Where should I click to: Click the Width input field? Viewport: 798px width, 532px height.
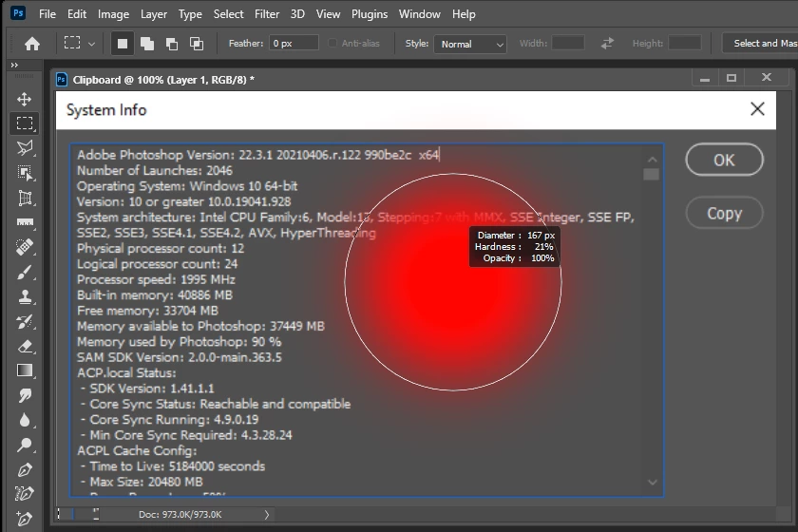pos(568,44)
